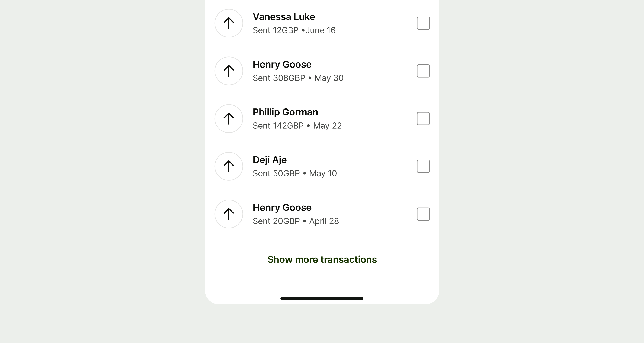The image size is (644, 343).
Task: Check the box for Henry Goose's 20GBP transaction
Action: pyautogui.click(x=423, y=214)
